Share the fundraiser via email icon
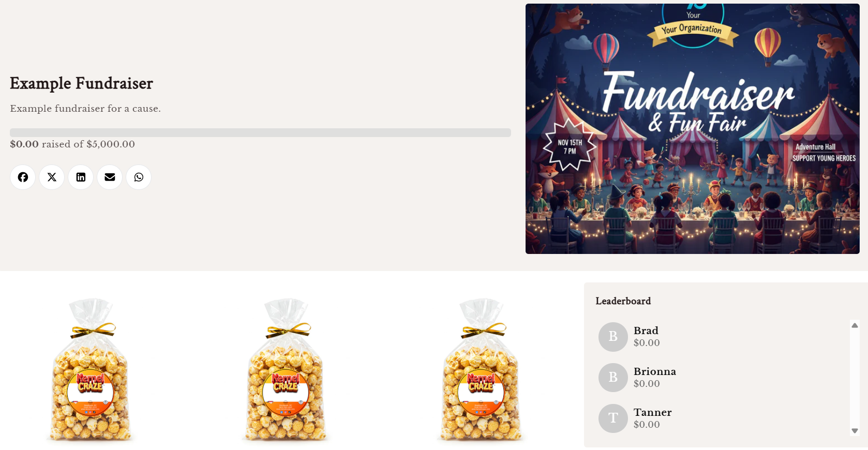 pos(110,177)
